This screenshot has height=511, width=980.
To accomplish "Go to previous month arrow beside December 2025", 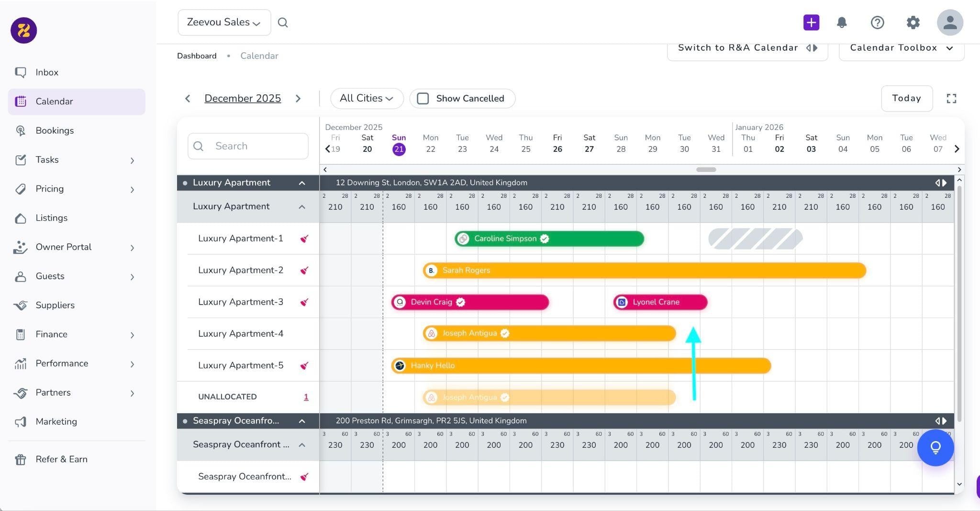I will coord(188,99).
